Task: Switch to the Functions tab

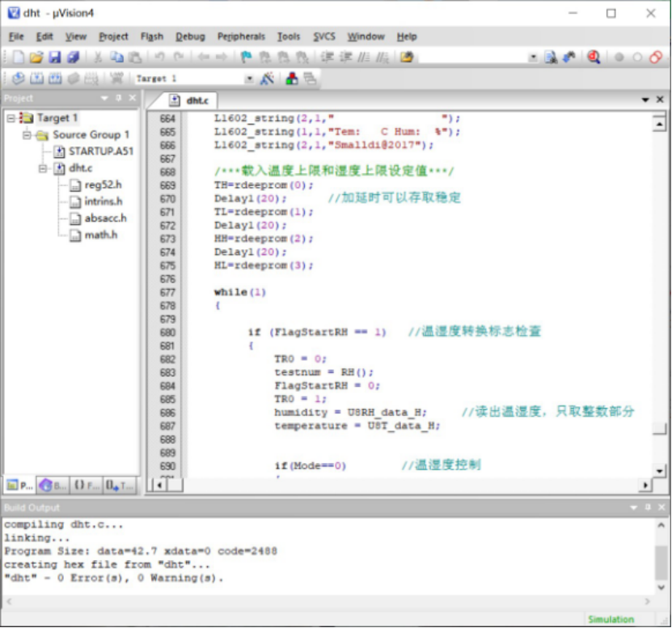Action: (x=87, y=486)
